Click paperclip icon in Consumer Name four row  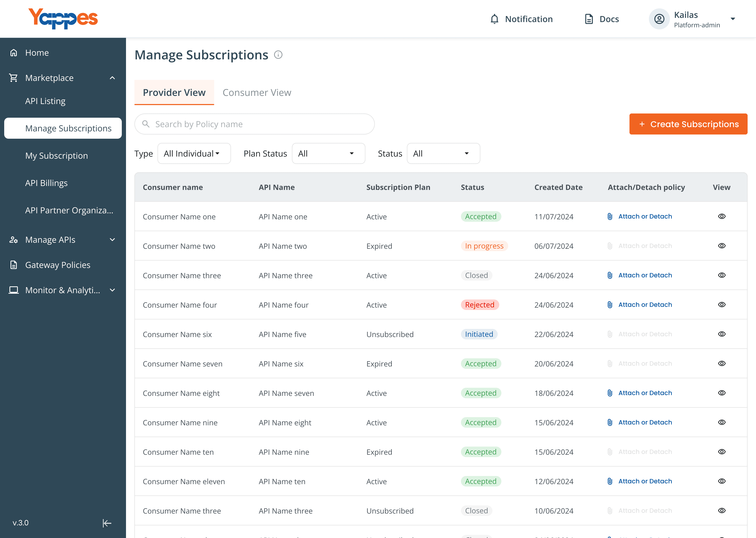[610, 304]
